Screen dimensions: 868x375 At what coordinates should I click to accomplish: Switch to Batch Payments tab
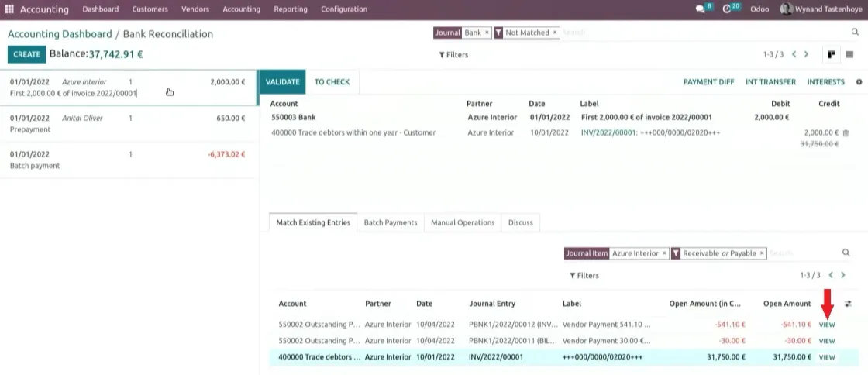[x=391, y=222]
